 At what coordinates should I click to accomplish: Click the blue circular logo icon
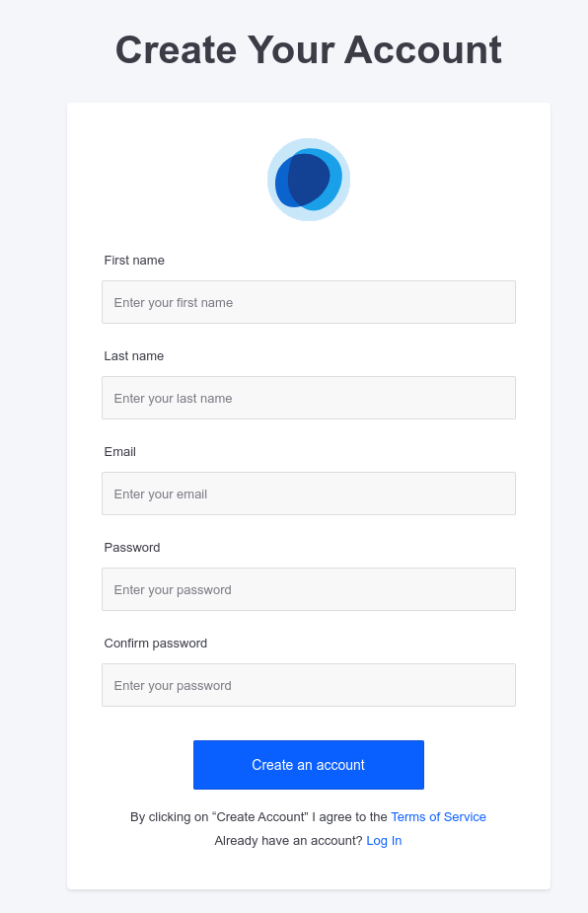pyautogui.click(x=309, y=180)
